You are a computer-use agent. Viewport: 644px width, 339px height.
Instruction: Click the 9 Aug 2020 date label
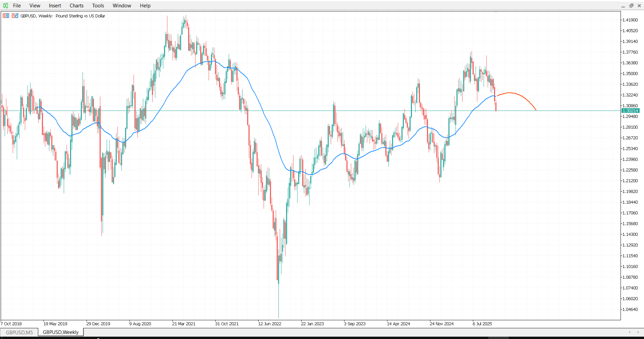click(x=140, y=324)
